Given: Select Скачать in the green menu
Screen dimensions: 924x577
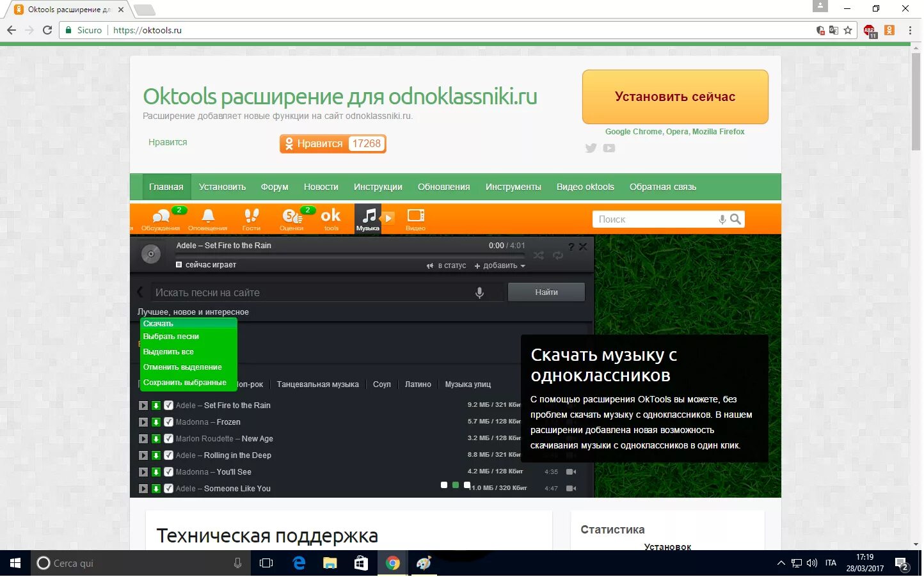Looking at the screenshot, I should [159, 324].
